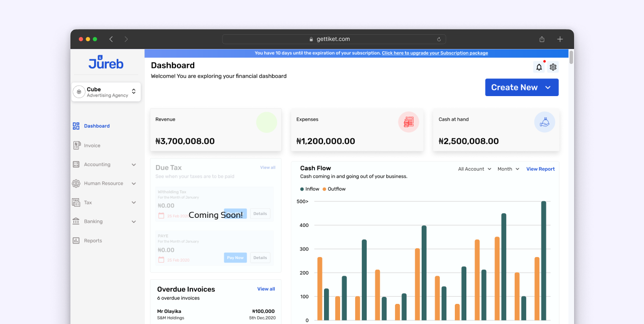644x324 pixels.
Task: Click the upgrade Subscription package link
Action: pyautogui.click(x=435, y=53)
